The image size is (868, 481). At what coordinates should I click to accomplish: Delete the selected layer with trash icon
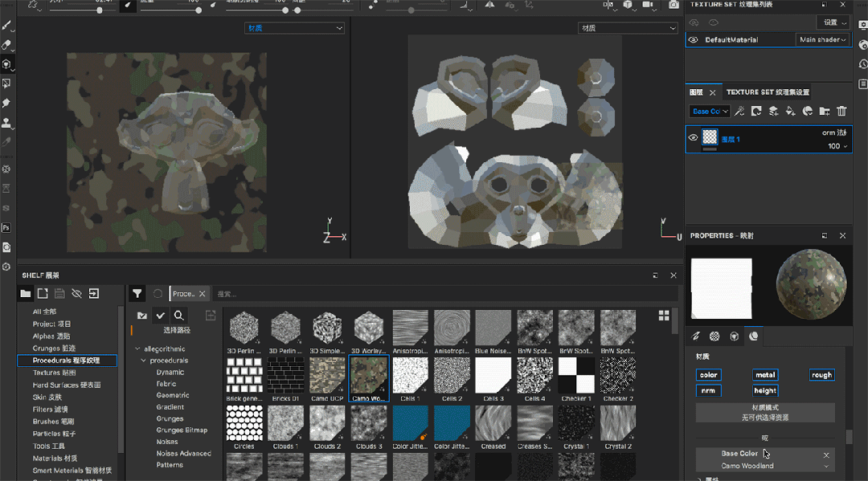point(842,111)
